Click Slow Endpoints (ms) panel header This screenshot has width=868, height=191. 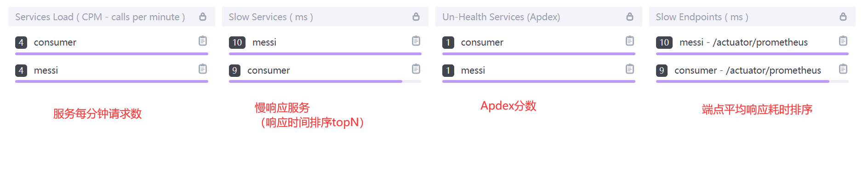[x=702, y=17]
